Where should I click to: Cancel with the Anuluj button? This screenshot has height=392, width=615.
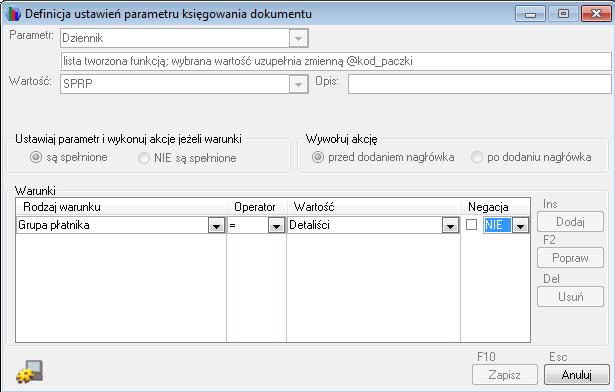pos(577,375)
